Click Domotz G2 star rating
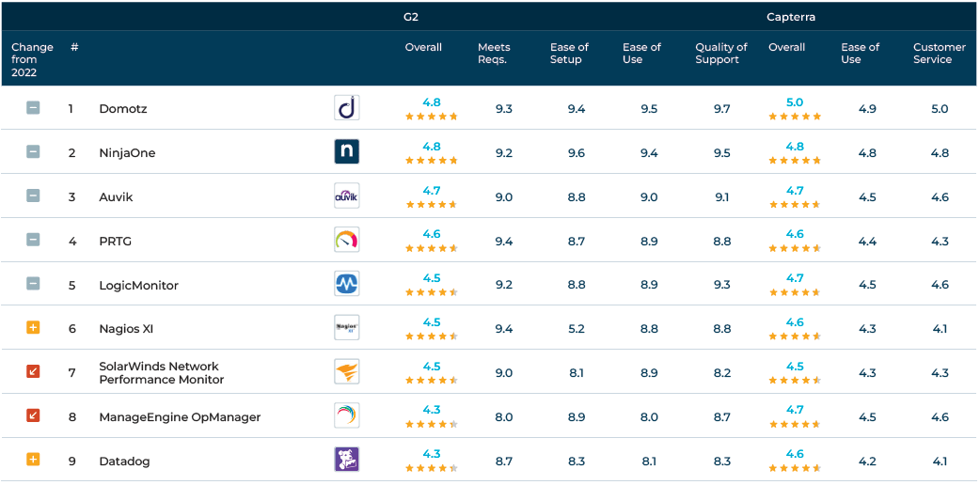This screenshot has width=980, height=485. (x=432, y=117)
